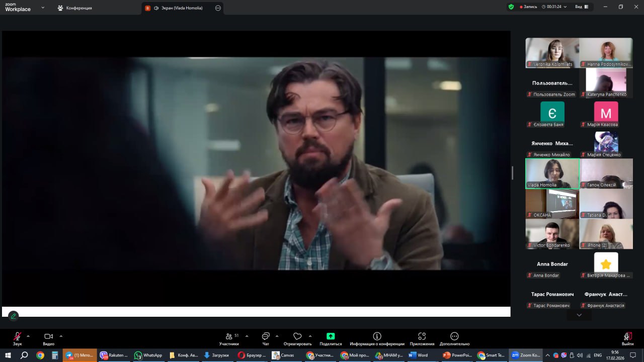Expand video options arrow next to Видео
Screen dimensions: 644x362
(61, 336)
